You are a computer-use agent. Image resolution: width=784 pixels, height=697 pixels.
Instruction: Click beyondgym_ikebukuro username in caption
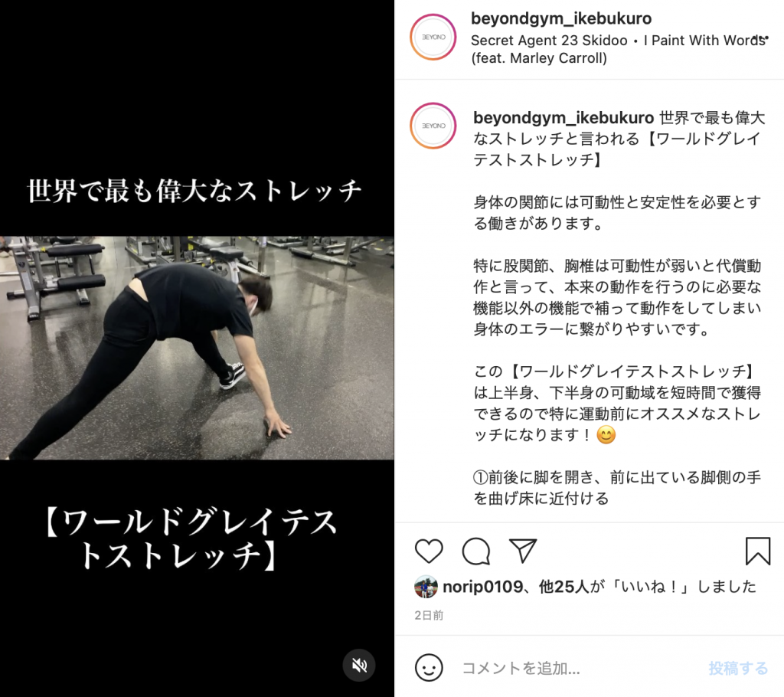pos(563,118)
